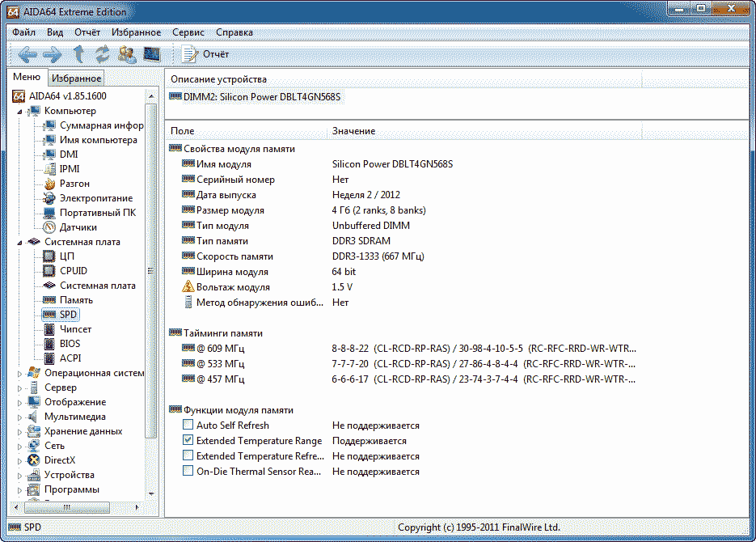Open the Файл menu

point(23,32)
